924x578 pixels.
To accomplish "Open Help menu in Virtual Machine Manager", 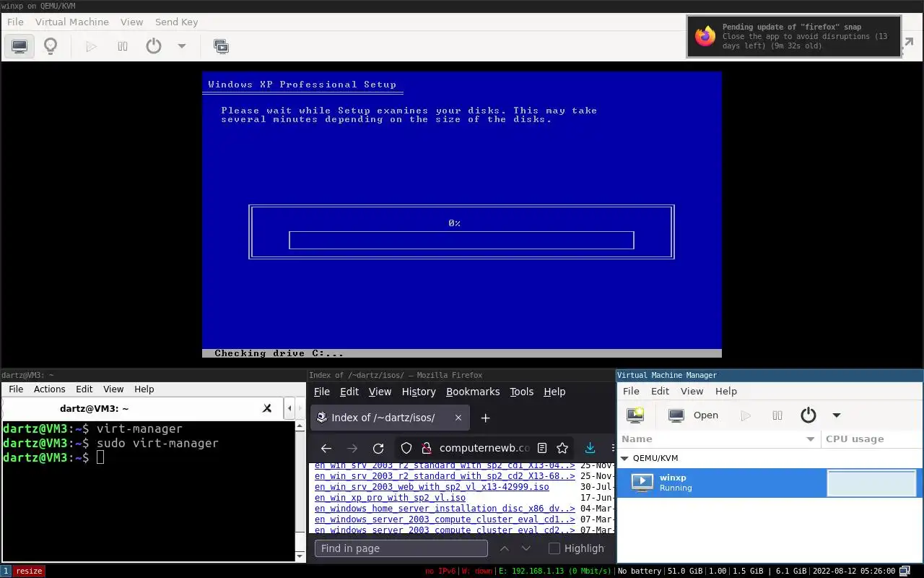I will coord(726,391).
